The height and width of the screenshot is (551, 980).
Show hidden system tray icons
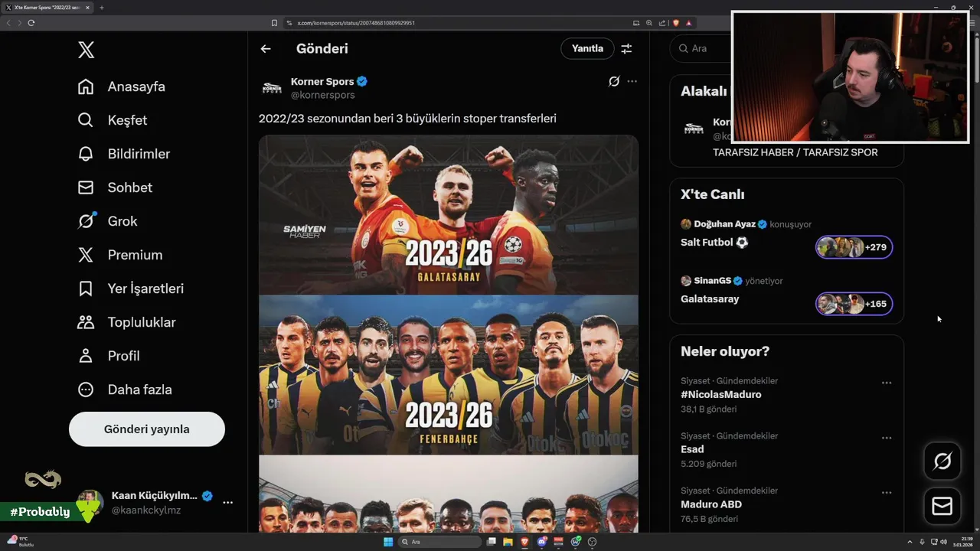click(x=911, y=542)
